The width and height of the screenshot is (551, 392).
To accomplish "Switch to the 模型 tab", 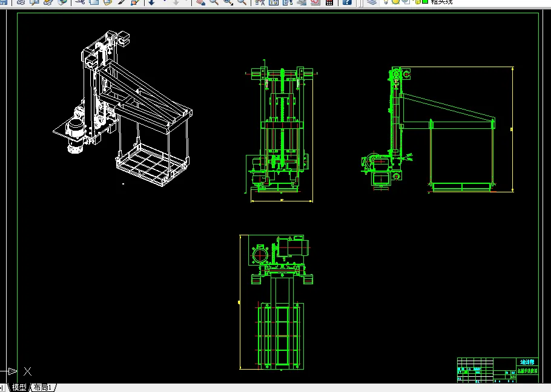I will 19,387.
